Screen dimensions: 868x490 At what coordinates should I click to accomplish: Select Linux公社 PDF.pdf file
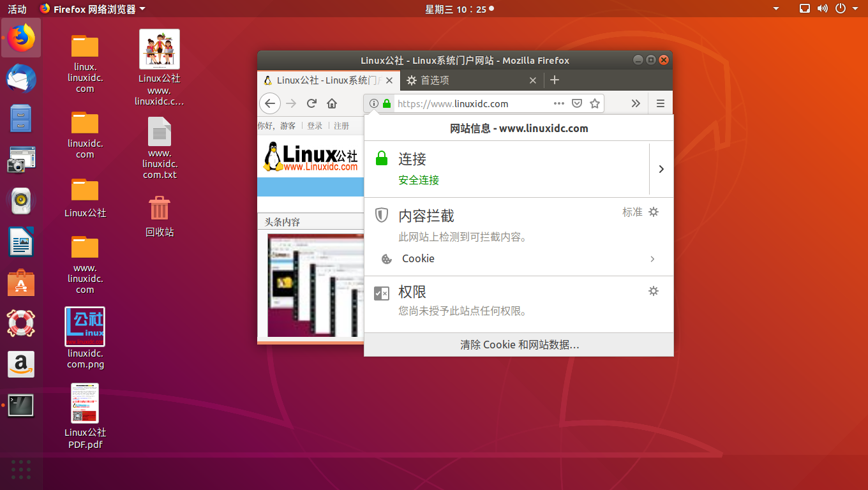tap(85, 415)
